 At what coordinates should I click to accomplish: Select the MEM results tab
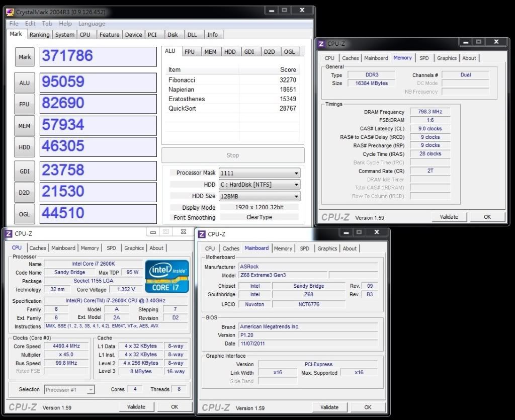[210, 52]
